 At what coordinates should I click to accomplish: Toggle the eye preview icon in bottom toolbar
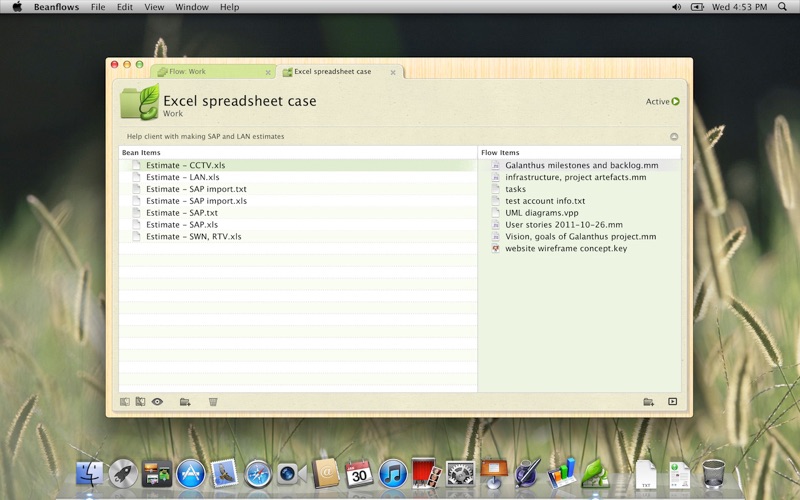tap(157, 402)
